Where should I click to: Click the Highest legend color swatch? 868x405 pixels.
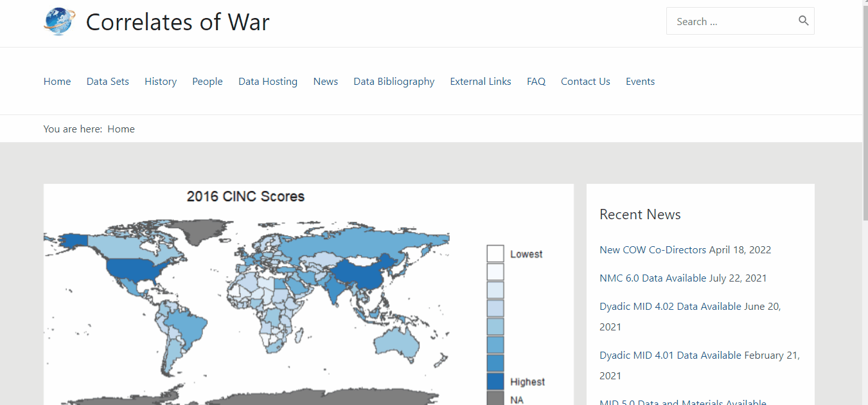pyautogui.click(x=495, y=381)
